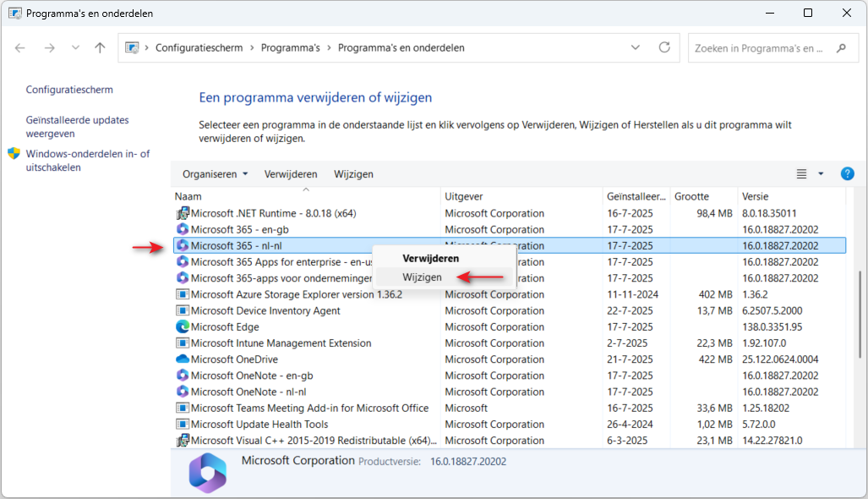Refresh the Programma's en onderdelen list
Image resolution: width=868 pixels, height=499 pixels.
(664, 47)
